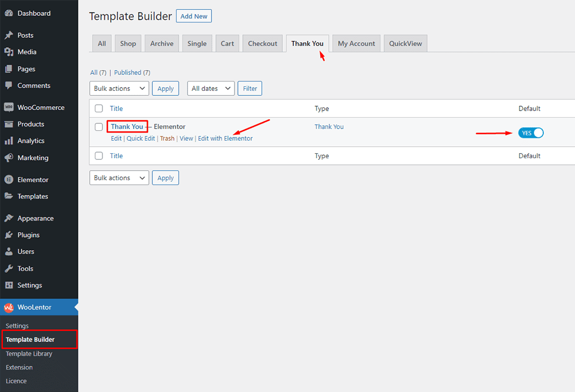This screenshot has height=392, width=575.
Task: Sort by Title in table header
Action: (116, 108)
